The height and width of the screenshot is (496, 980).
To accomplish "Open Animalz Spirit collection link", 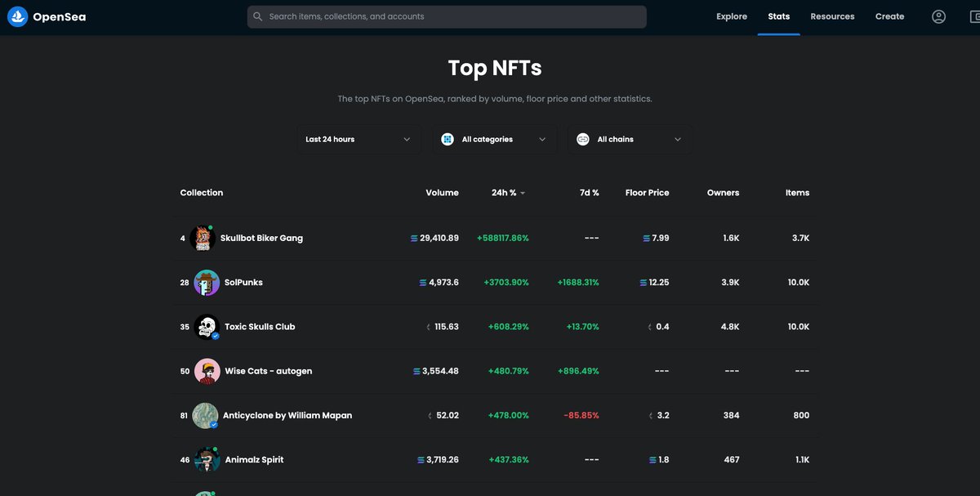I will coord(254,460).
